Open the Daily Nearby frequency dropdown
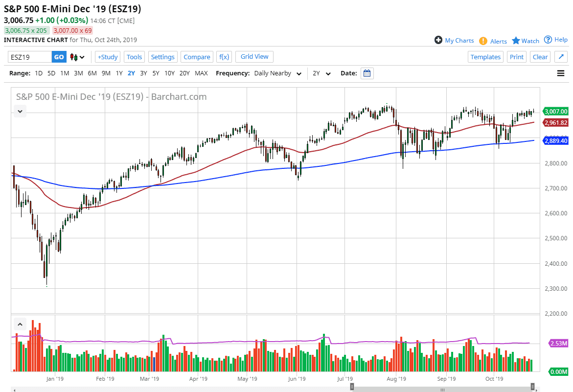Image resolution: width=573 pixels, height=392 pixels. (x=277, y=73)
